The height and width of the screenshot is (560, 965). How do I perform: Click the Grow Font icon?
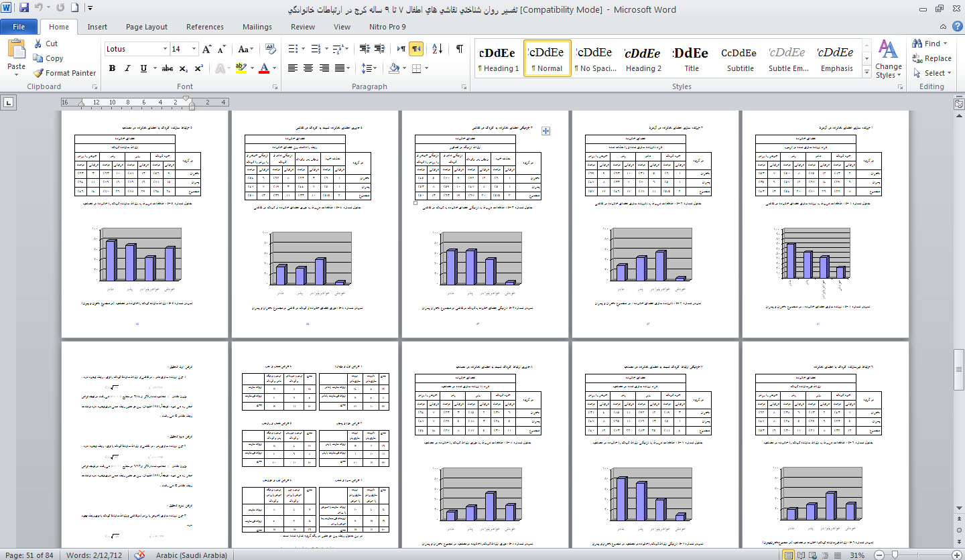[x=207, y=49]
